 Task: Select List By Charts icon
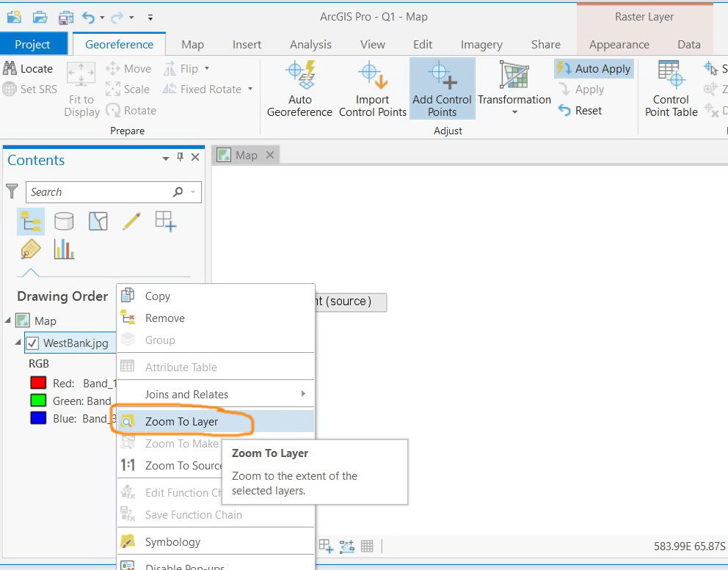(64, 249)
